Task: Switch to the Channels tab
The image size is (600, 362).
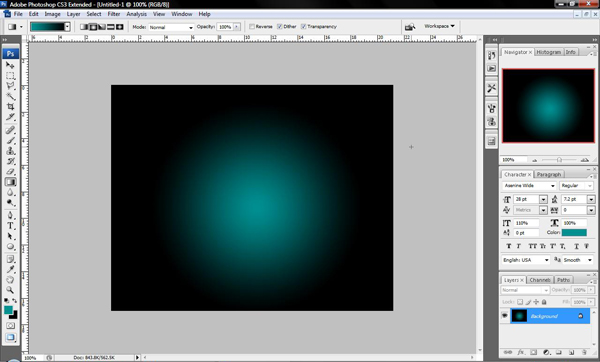Action: [x=540, y=280]
